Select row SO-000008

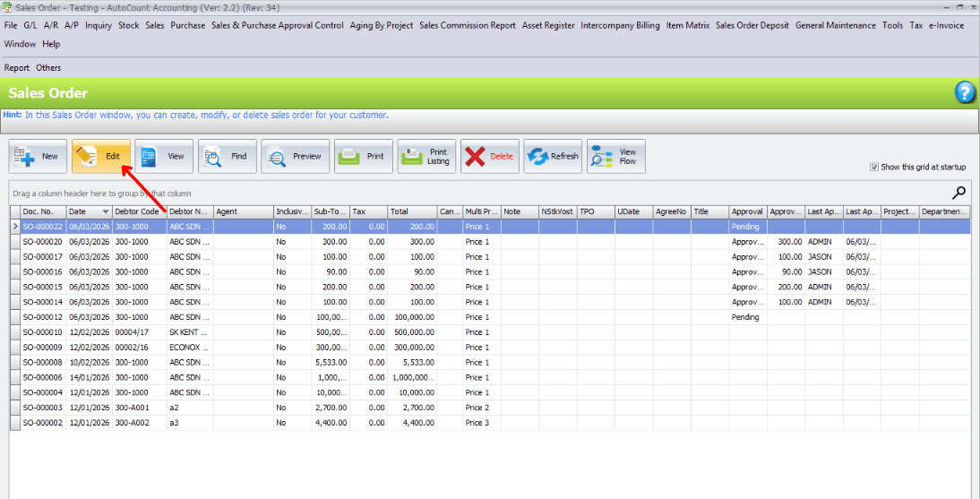click(490, 363)
